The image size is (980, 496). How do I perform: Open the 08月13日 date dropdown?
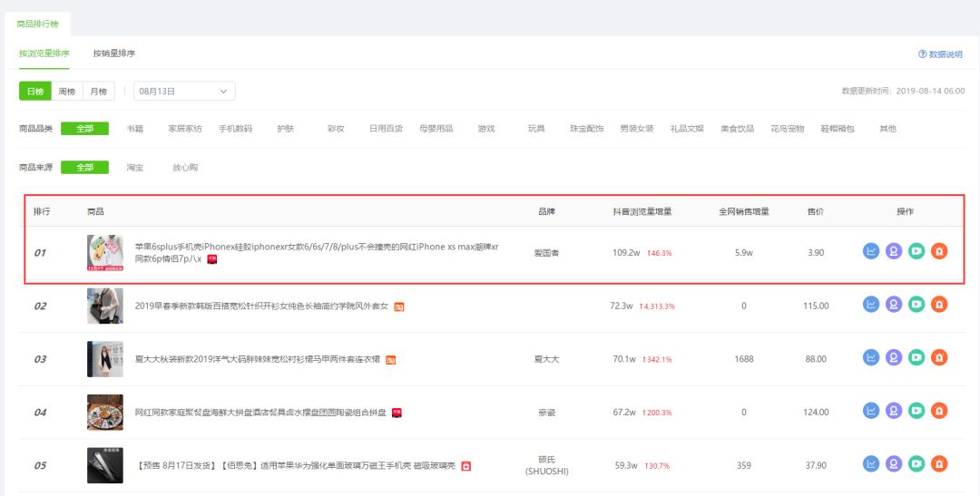184,92
